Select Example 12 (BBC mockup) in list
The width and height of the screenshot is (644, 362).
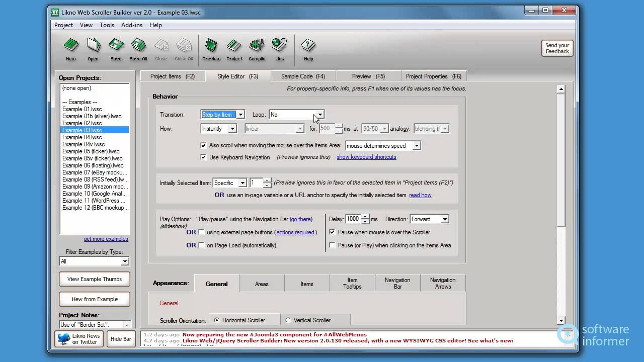pyautogui.click(x=95, y=208)
